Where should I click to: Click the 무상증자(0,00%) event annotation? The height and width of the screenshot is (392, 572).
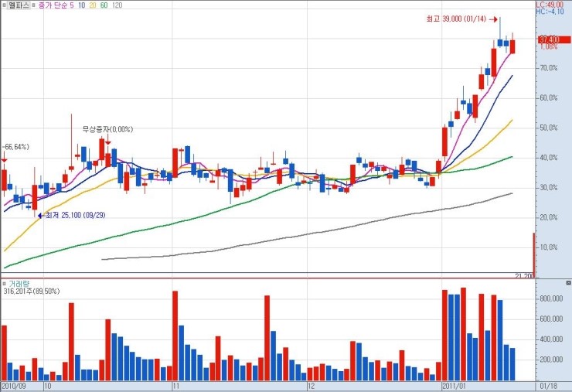(x=107, y=129)
